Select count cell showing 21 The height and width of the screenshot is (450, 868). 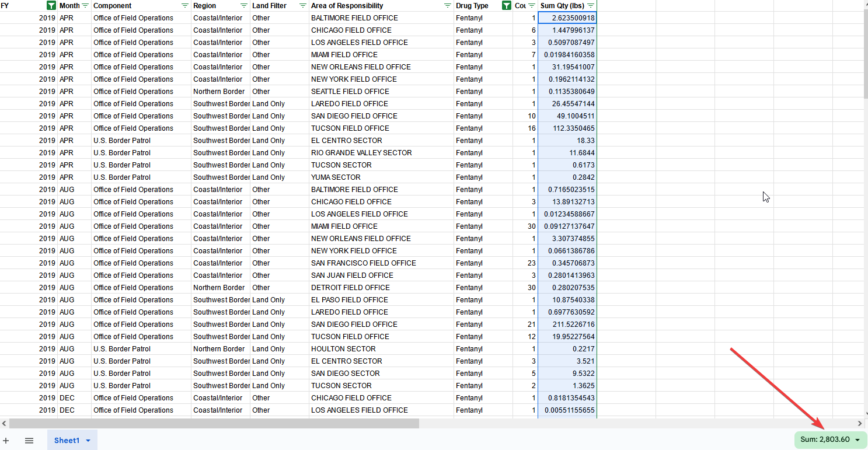525,325
